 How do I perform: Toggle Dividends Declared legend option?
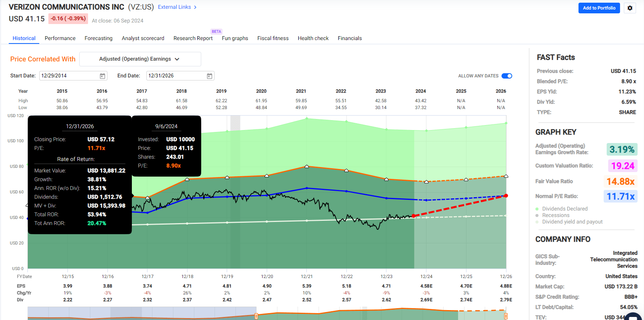pos(564,209)
